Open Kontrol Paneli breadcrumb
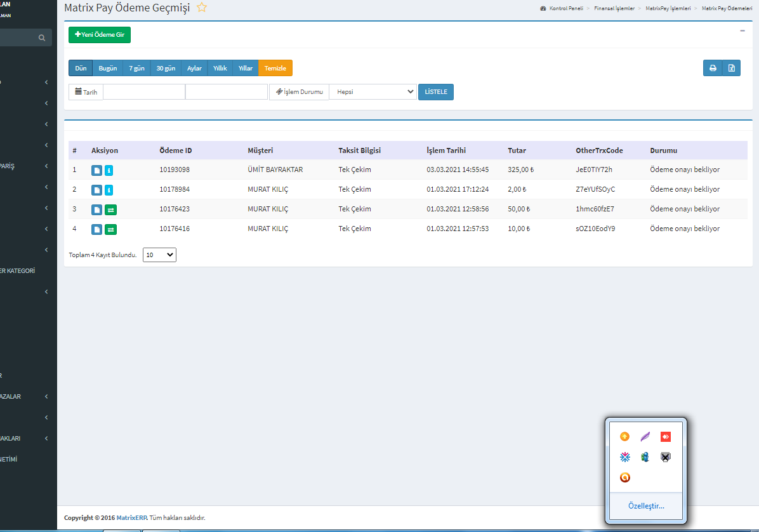The width and height of the screenshot is (759, 532). pyautogui.click(x=565, y=8)
